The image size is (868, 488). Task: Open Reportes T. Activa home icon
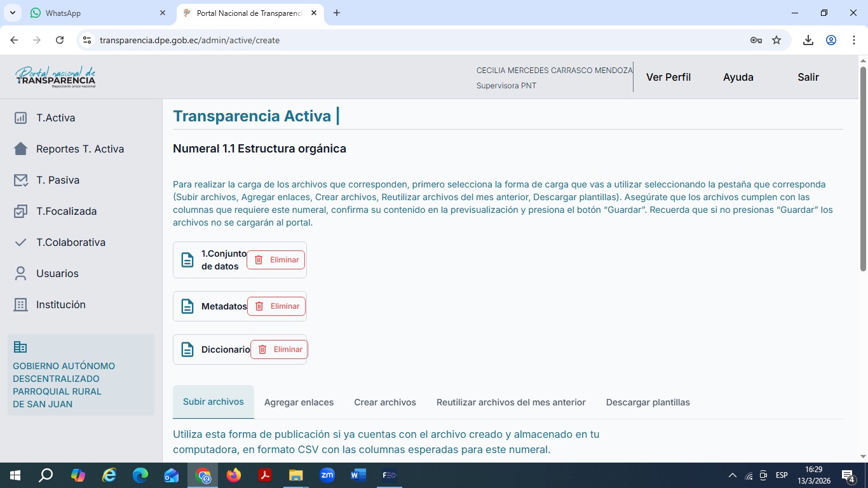click(x=21, y=149)
